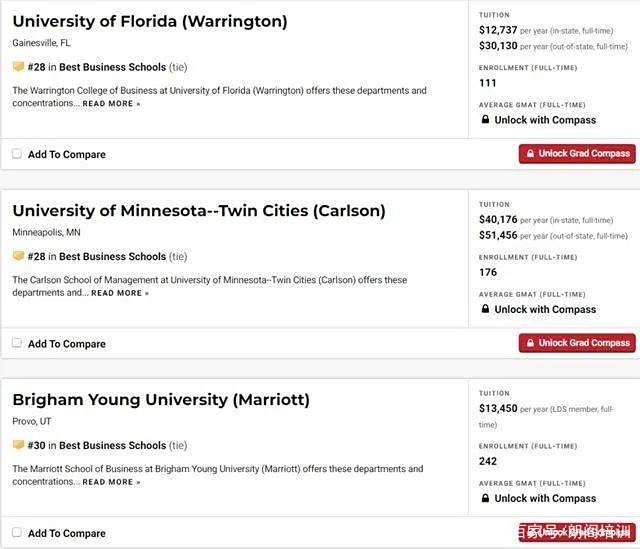Image resolution: width=640 pixels, height=549 pixels.
Task: Click Unlock with Compass text for Florida GMAT
Action: [545, 120]
